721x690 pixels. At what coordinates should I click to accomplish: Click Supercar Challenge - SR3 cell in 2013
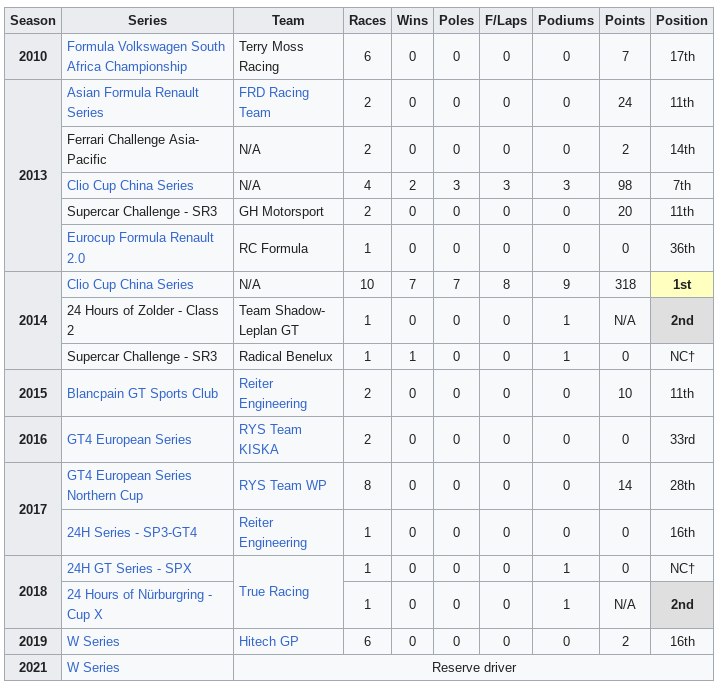coord(147,211)
